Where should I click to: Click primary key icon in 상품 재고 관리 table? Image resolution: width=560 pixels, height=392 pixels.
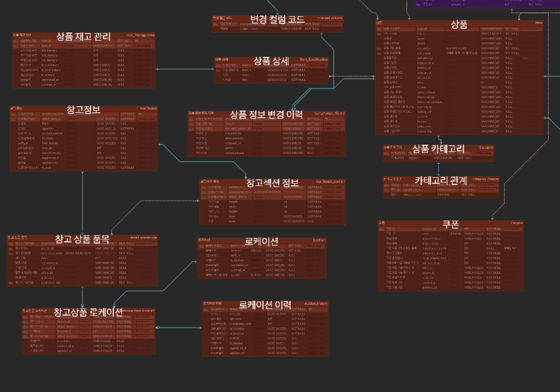point(16,41)
